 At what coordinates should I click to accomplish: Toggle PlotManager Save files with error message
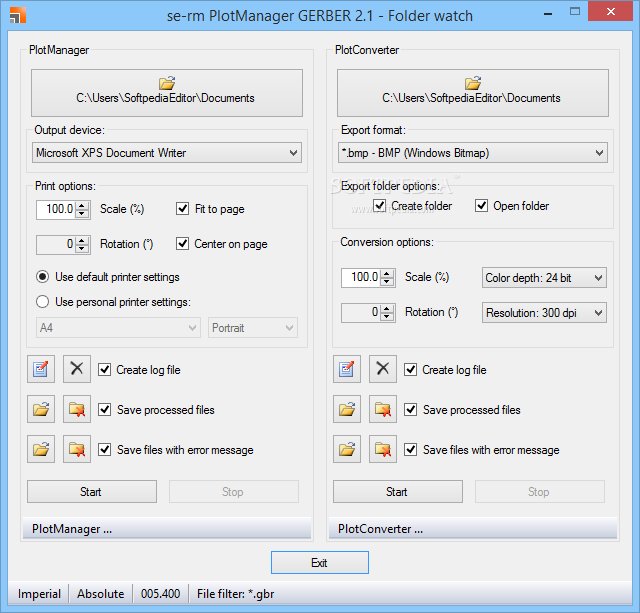[105, 449]
